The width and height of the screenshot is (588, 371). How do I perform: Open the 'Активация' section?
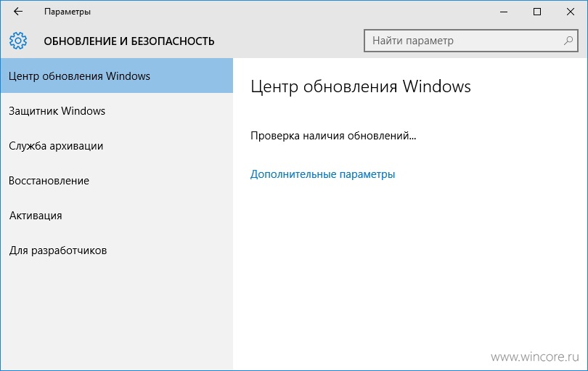click(x=117, y=216)
